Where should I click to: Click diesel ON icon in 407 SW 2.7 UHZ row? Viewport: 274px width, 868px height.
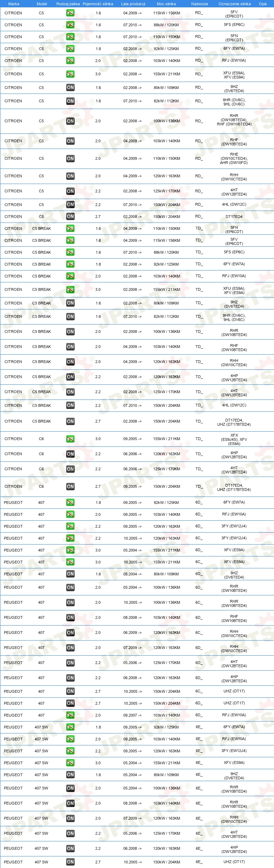click(70, 862)
